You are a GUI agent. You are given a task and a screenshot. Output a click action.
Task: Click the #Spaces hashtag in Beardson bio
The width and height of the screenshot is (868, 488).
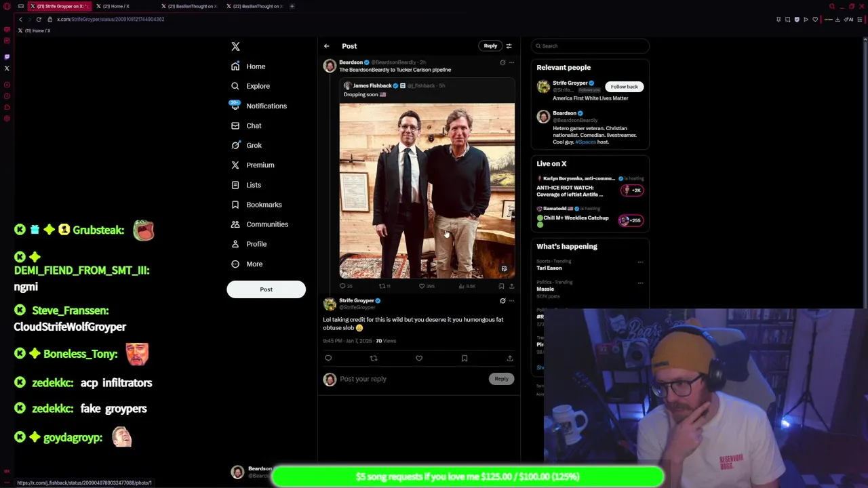585,142
